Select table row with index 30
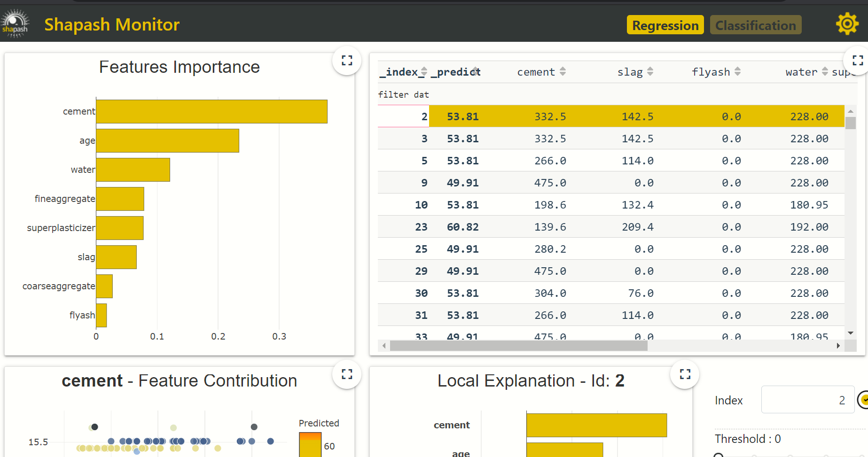 pos(611,293)
